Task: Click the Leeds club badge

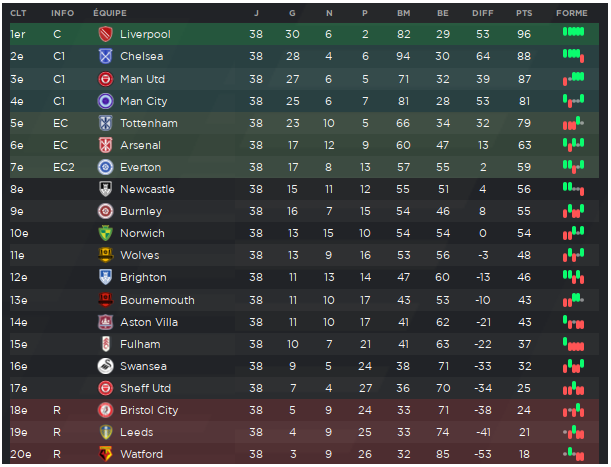Action: (105, 432)
